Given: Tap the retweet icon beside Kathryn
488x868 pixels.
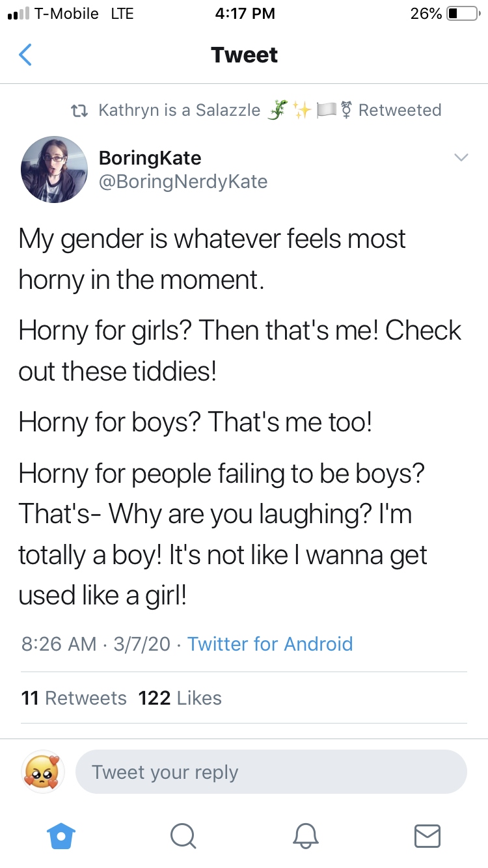Looking at the screenshot, I should pos(79,110).
